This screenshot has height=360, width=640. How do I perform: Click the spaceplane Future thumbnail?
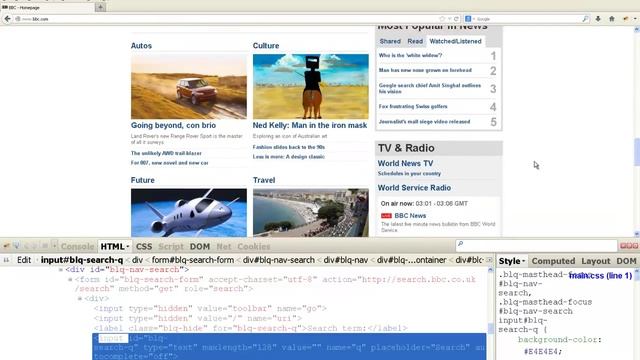click(189, 212)
